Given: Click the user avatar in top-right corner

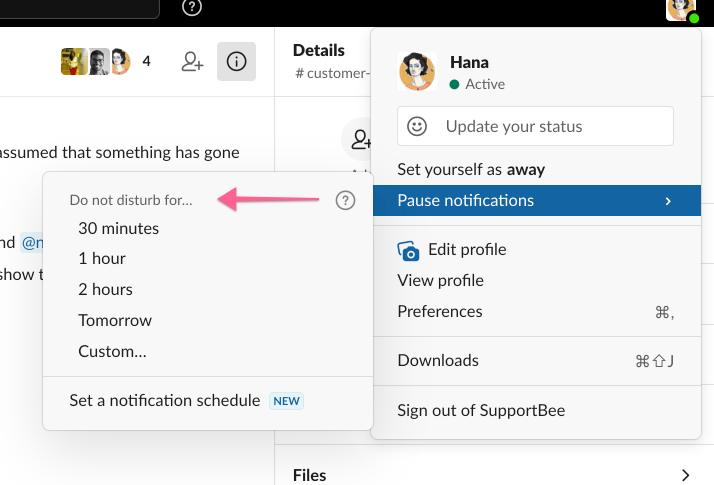Looking at the screenshot, I should pyautogui.click(x=681, y=9).
